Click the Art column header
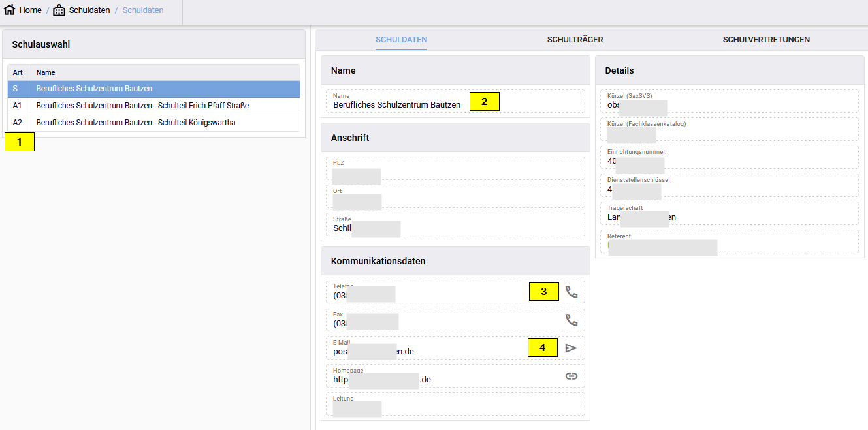868x430 pixels. [18, 72]
